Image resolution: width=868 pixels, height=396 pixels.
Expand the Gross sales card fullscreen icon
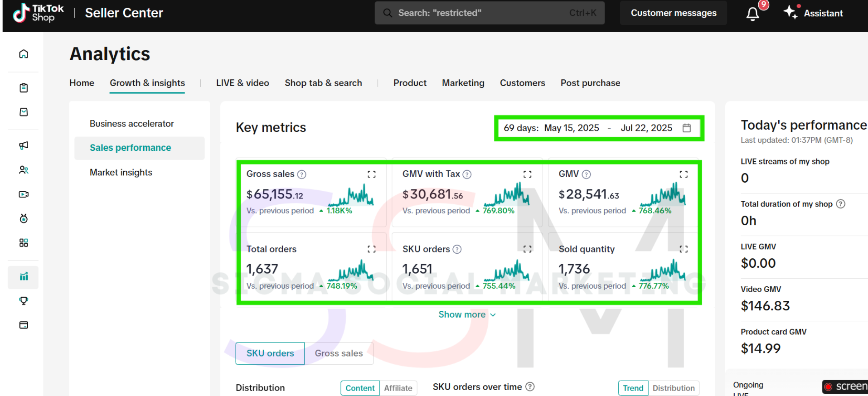click(371, 174)
